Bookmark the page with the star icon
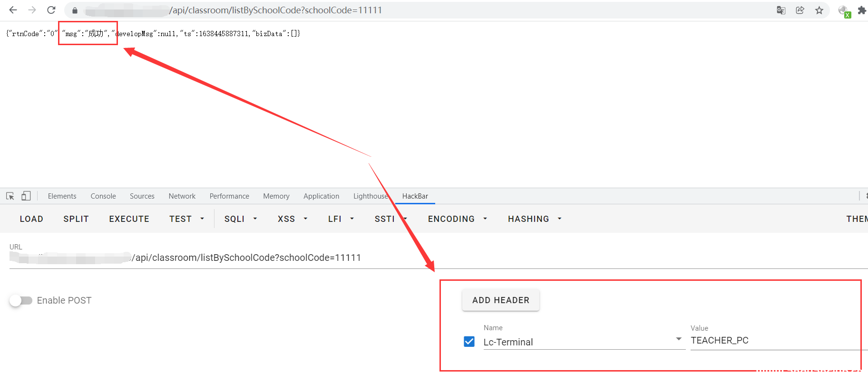Viewport: 868px width, 382px height. 819,10
